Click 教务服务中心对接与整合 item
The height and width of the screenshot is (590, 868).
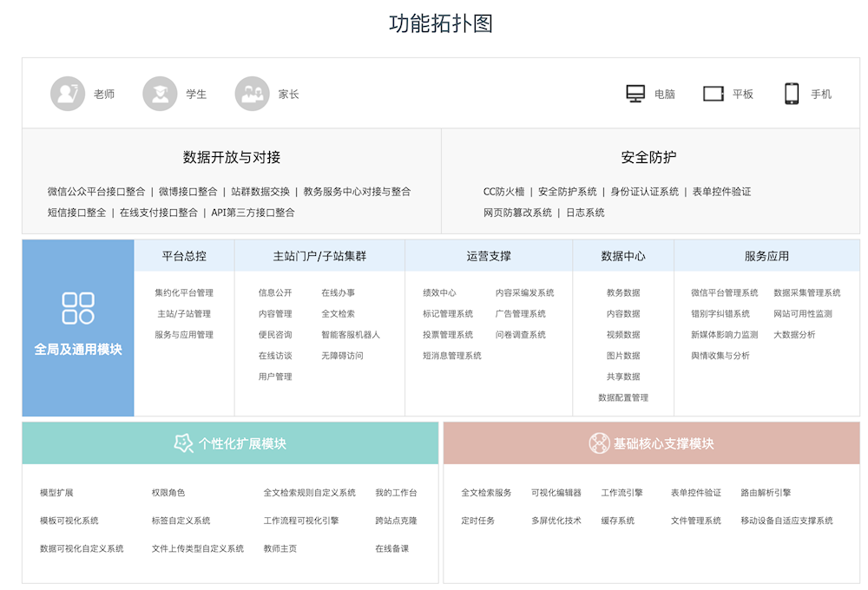coord(357,192)
